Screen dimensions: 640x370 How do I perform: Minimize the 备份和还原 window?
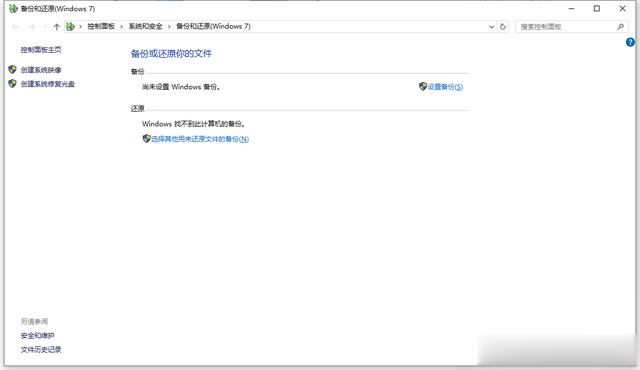pyautogui.click(x=571, y=9)
